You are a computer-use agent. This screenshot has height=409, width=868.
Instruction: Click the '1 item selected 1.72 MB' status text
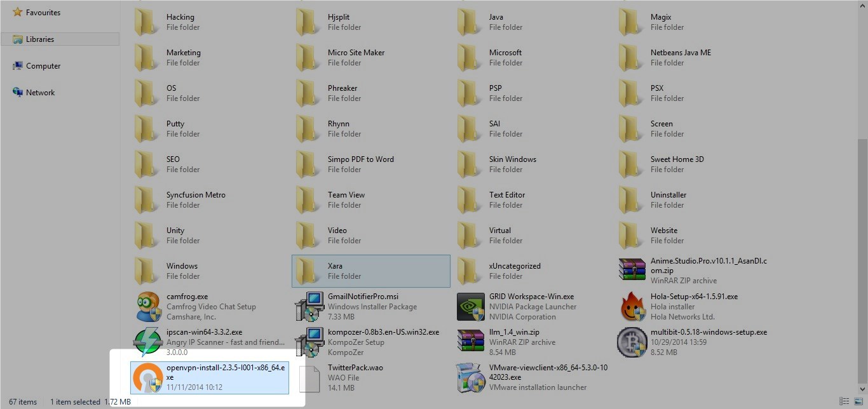pos(90,402)
